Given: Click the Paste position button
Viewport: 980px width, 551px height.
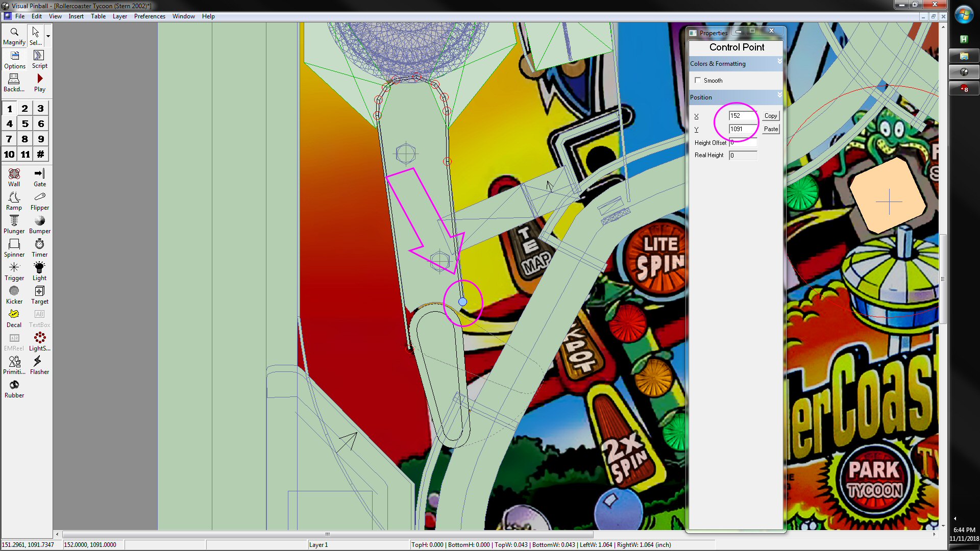Looking at the screenshot, I should point(771,129).
